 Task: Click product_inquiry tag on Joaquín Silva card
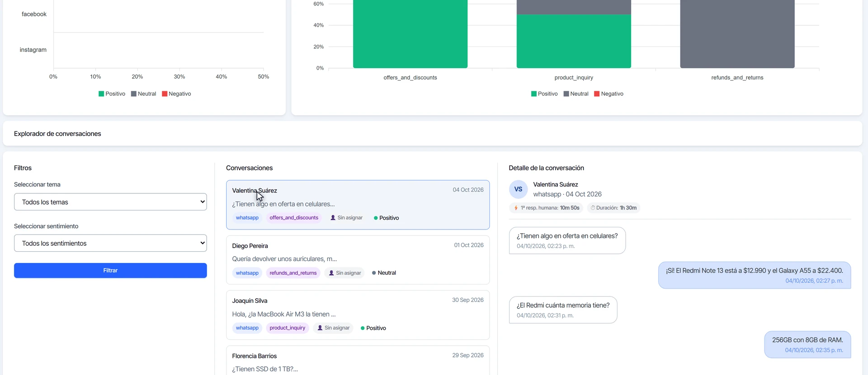pos(288,328)
